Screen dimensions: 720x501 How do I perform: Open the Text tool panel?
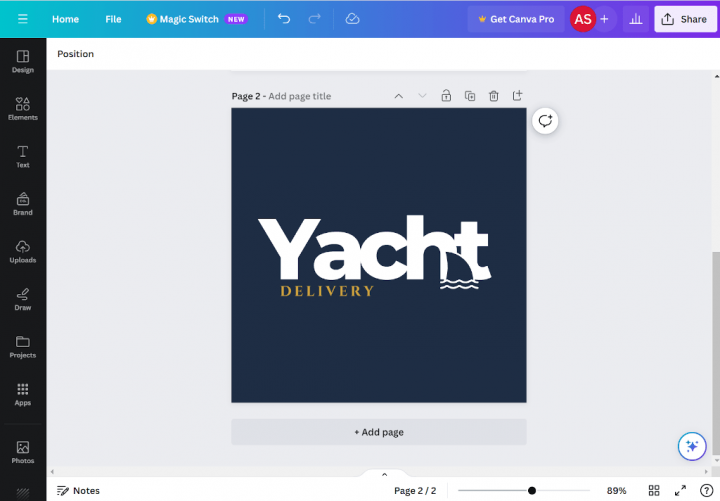tap(22, 156)
